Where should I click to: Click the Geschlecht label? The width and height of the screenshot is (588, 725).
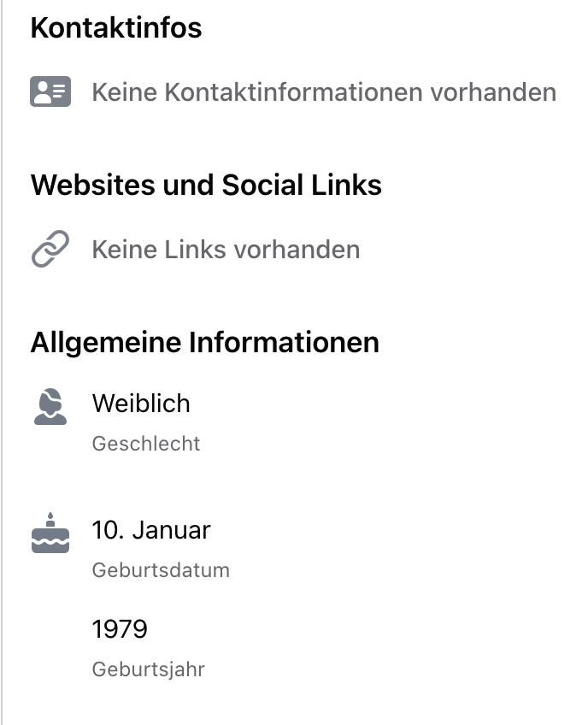(x=146, y=444)
